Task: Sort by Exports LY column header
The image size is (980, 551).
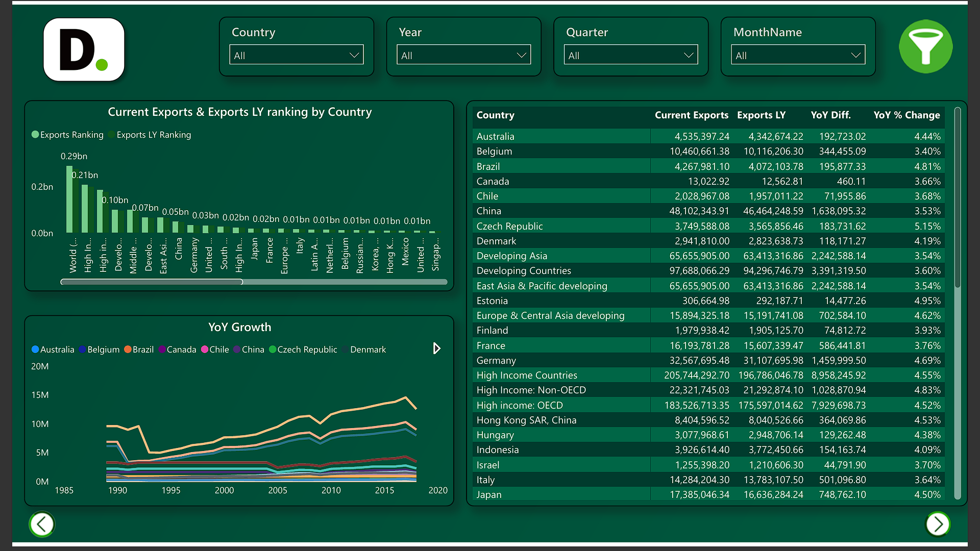Action: click(761, 115)
